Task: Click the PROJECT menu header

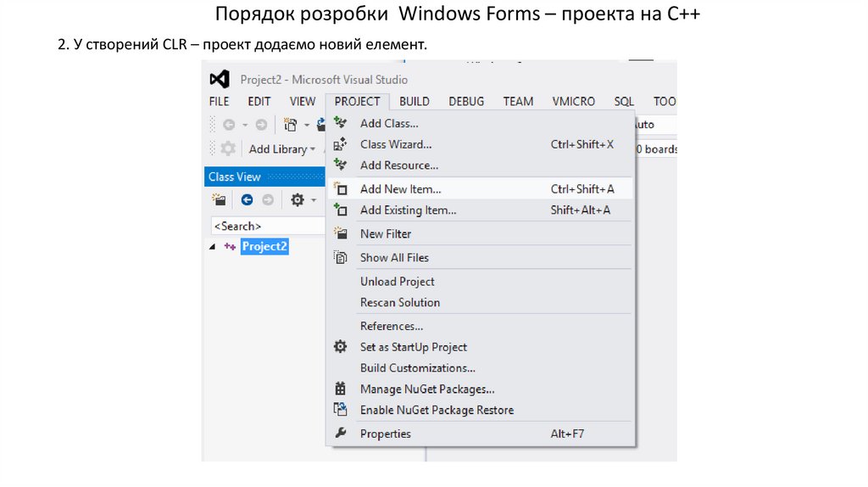Action: point(357,102)
